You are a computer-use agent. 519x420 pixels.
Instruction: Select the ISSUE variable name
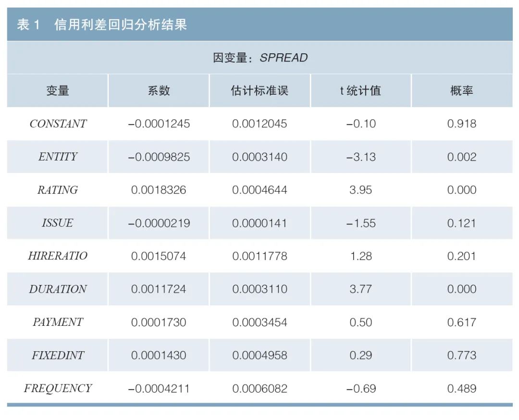(57, 223)
